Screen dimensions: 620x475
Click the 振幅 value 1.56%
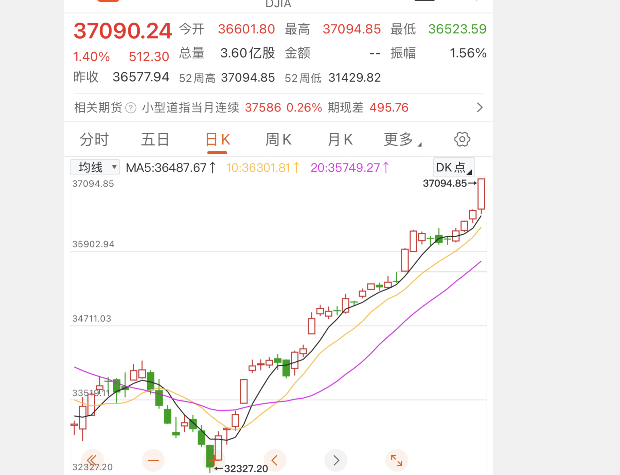468,53
